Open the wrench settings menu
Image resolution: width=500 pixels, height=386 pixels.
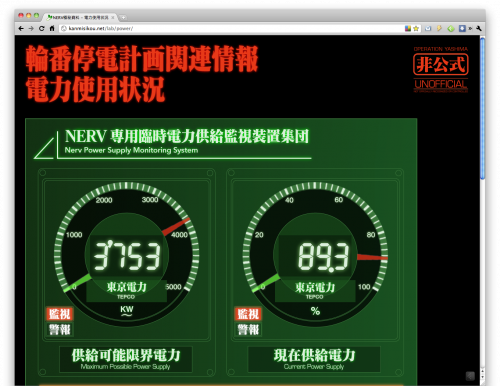point(479,29)
